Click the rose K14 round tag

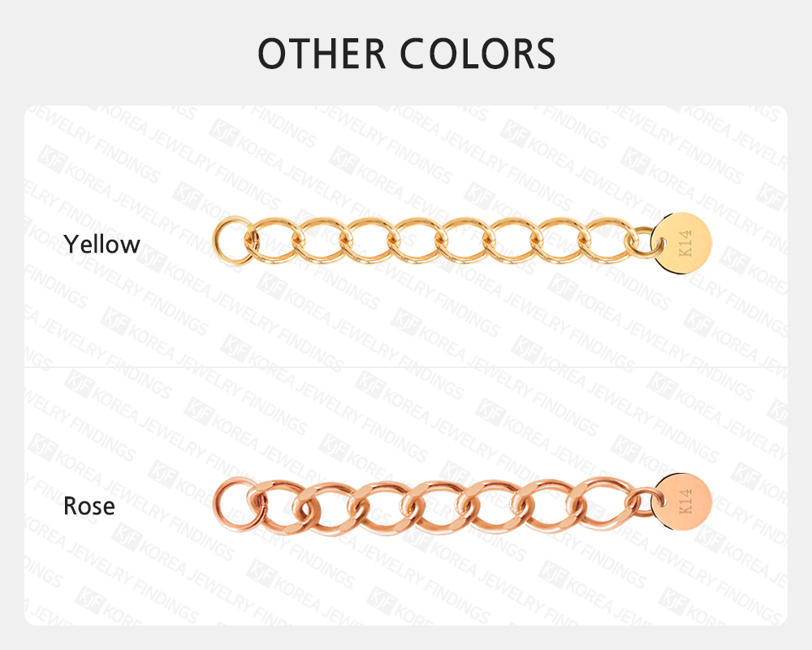(x=683, y=502)
